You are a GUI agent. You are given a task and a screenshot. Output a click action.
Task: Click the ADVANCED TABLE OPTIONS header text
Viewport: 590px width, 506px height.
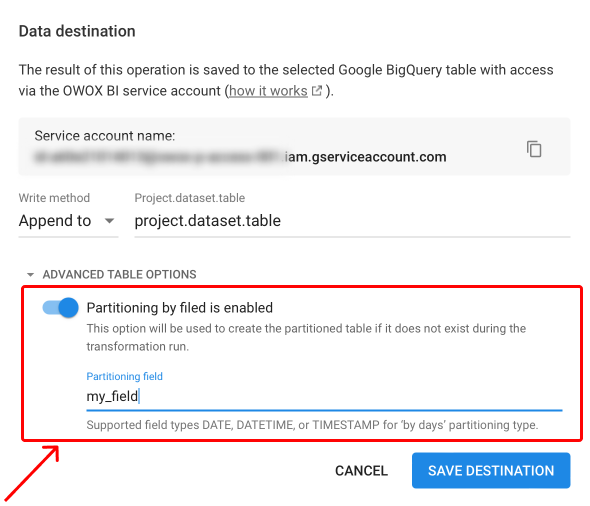119,274
